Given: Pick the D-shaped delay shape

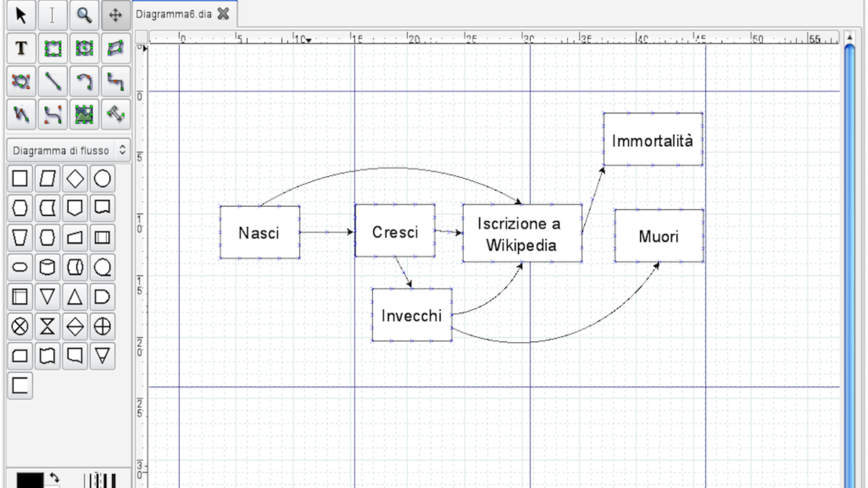Looking at the screenshot, I should (x=103, y=297).
